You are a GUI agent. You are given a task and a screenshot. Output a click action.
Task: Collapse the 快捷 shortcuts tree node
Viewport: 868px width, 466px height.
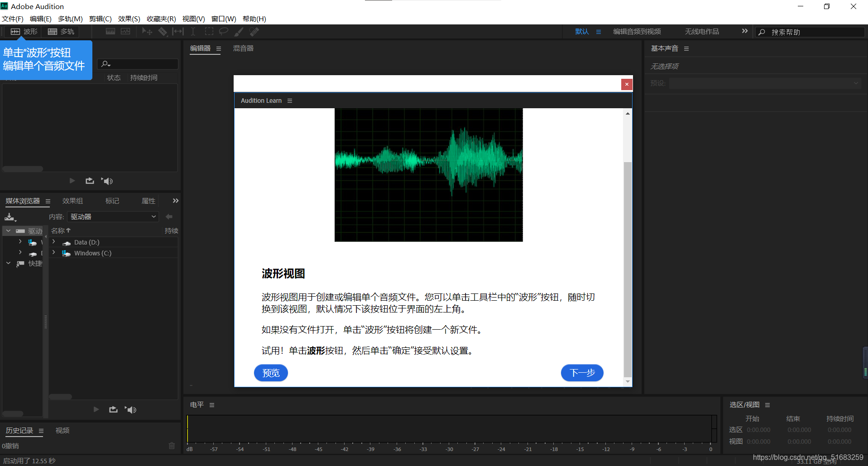tap(8, 263)
